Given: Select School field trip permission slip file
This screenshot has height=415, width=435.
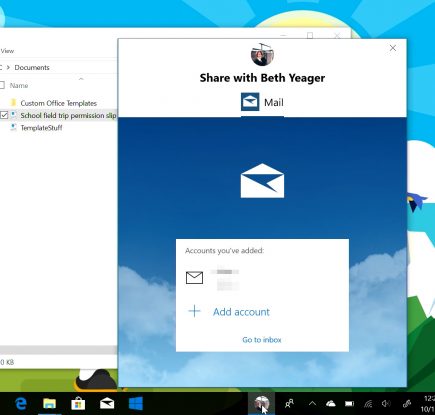Looking at the screenshot, I should pos(68,115).
